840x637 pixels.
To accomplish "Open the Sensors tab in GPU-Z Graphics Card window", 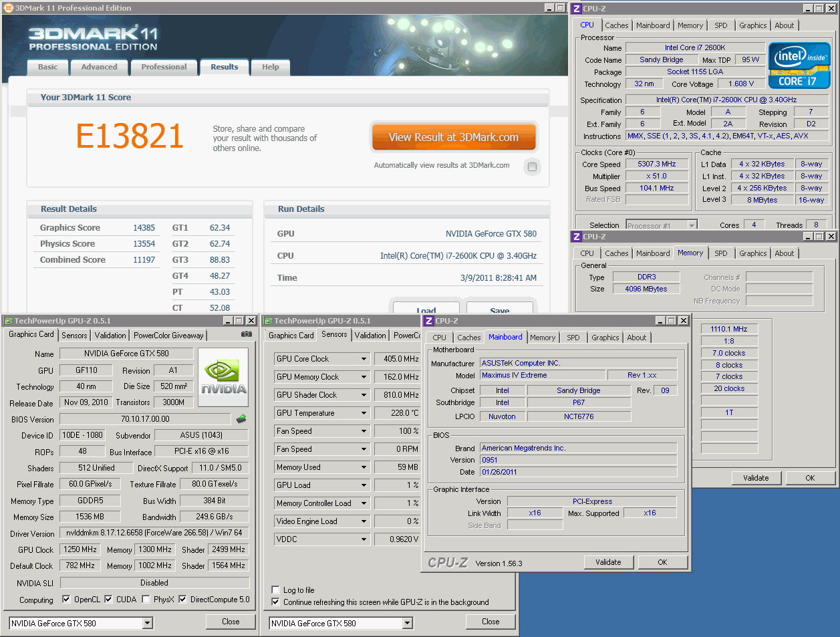I will [75, 336].
